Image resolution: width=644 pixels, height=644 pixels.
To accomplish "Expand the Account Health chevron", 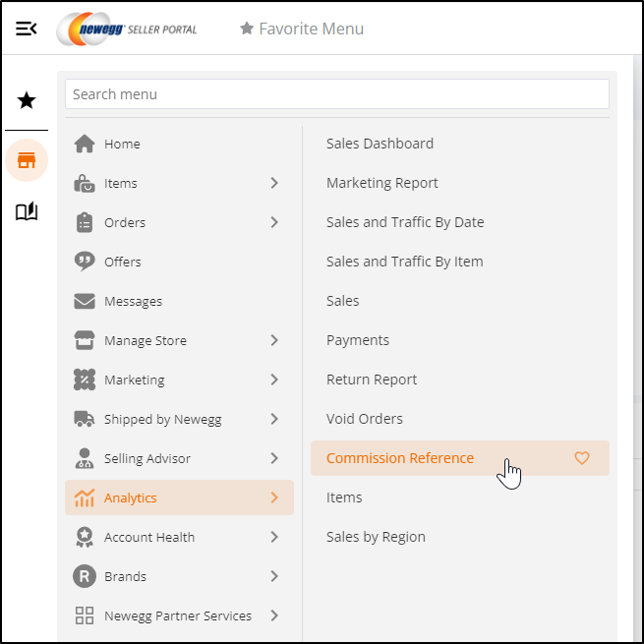I will pyautogui.click(x=274, y=537).
